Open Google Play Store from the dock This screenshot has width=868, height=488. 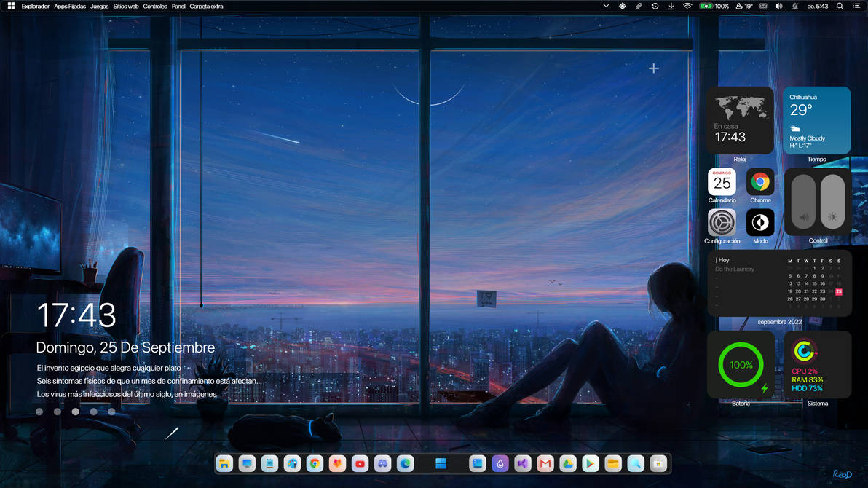tap(590, 463)
